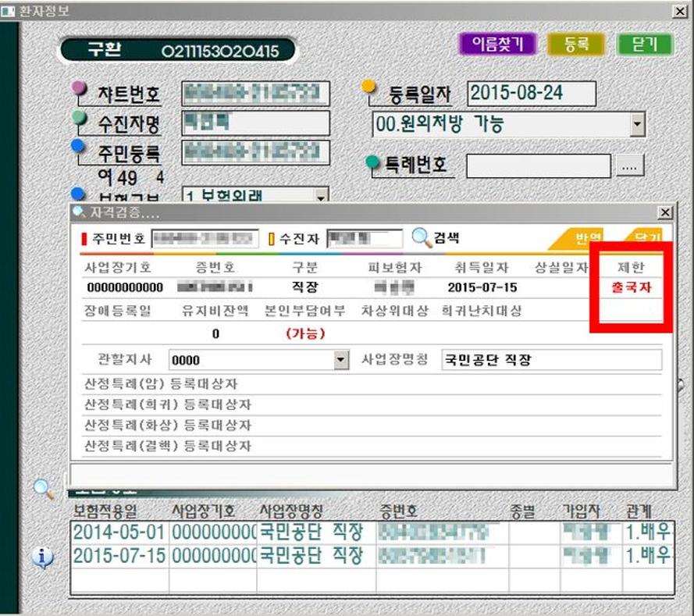Click the purple pin icon beside 차트번호

[x=80, y=88]
